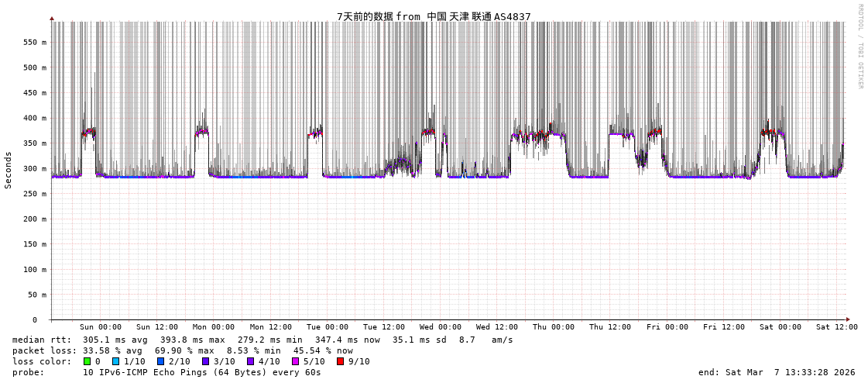Select the magenta 5/10 loss swatch
868x383 pixels.
pos(295,361)
